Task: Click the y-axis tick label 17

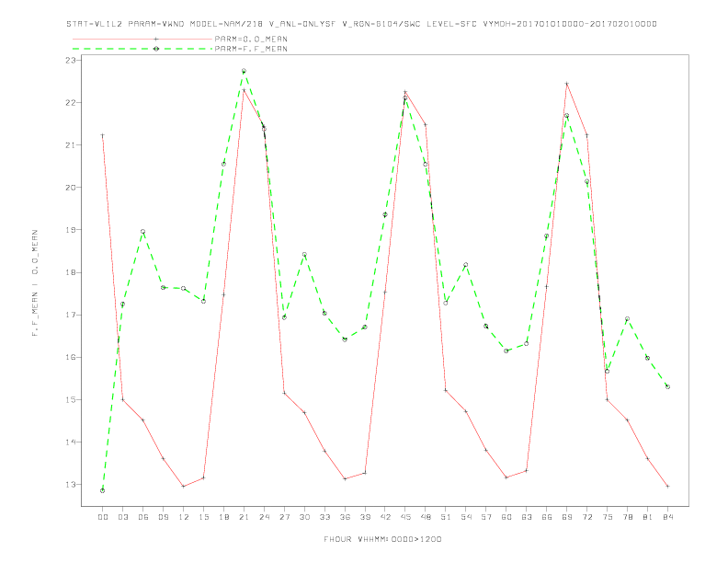Action: point(71,315)
